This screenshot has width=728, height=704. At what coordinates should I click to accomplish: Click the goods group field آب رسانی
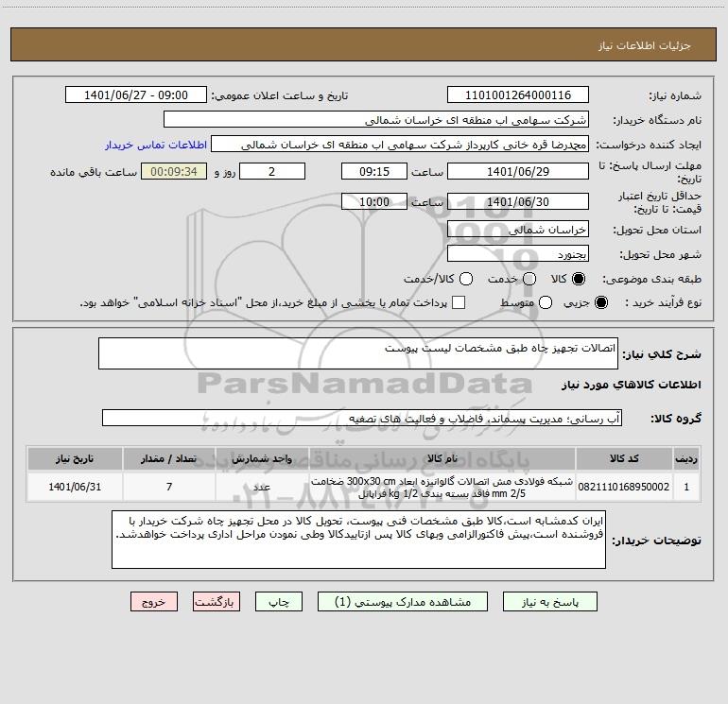coord(362,418)
